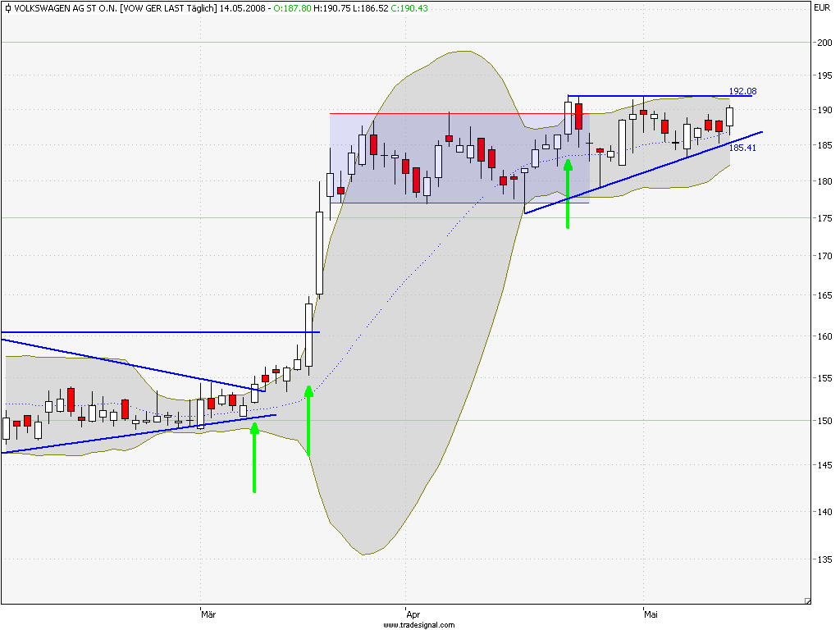The height and width of the screenshot is (630, 840).
Task: Click the Mär month label on time axis
Action: (x=208, y=614)
